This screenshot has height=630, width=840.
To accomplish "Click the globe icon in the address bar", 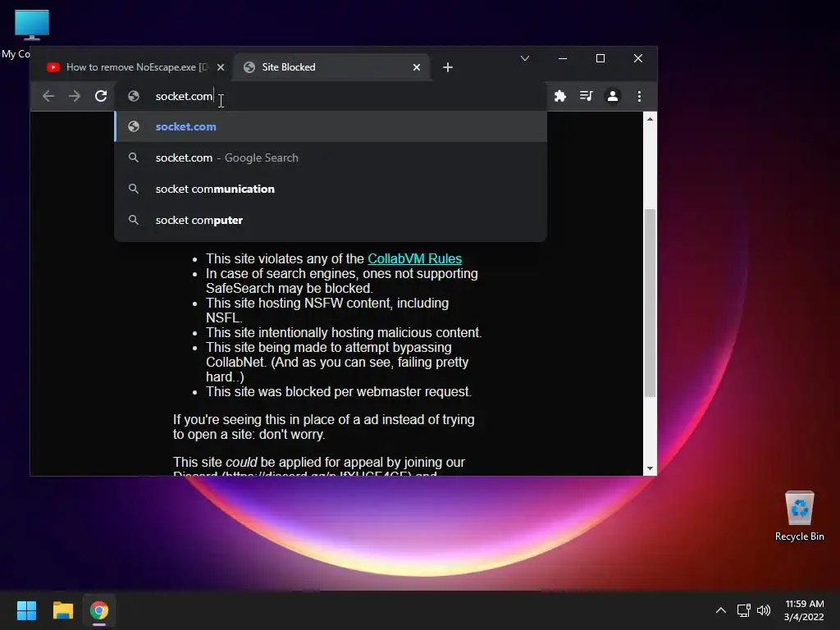I will tap(134, 97).
